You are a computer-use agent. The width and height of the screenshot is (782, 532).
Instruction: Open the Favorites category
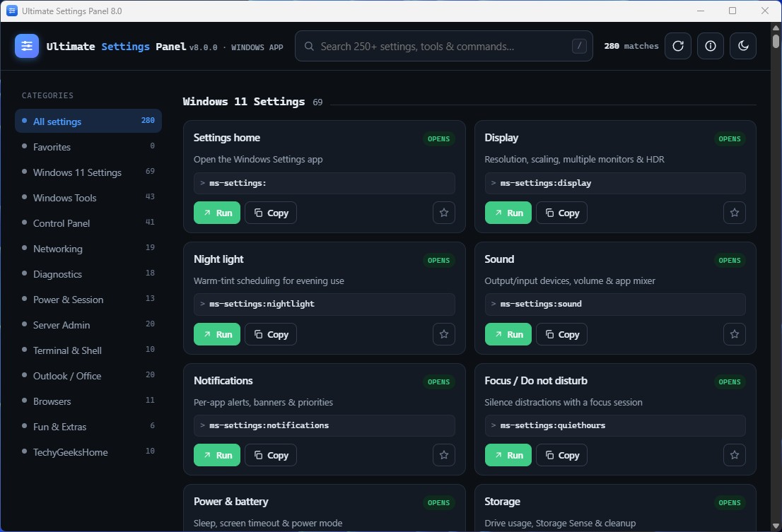pos(88,146)
